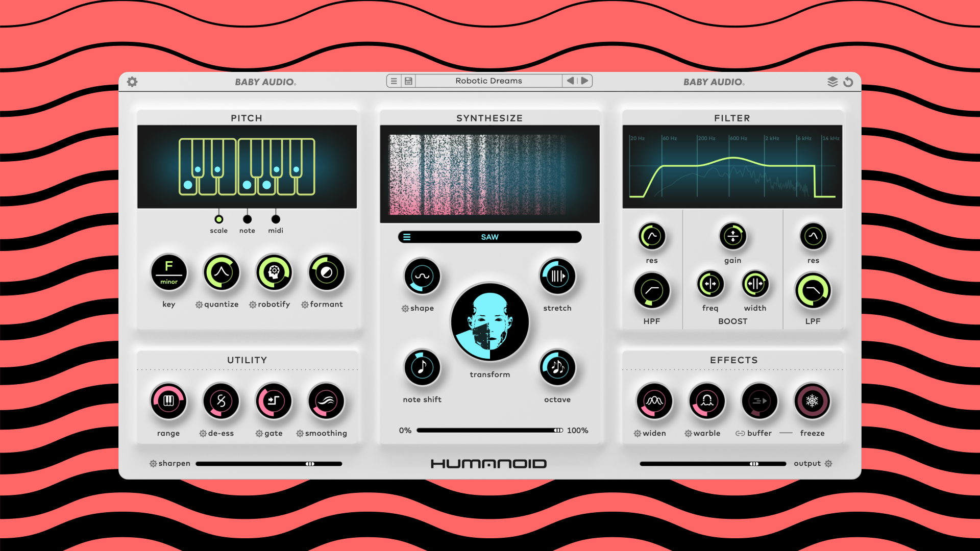The image size is (980, 551).
Task: Click the freeze snowflake button
Action: pyautogui.click(x=812, y=401)
